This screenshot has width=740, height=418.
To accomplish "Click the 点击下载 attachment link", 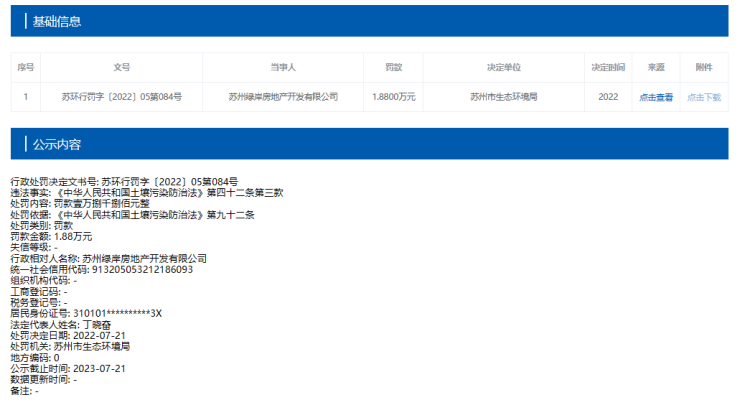I will pyautogui.click(x=703, y=97).
